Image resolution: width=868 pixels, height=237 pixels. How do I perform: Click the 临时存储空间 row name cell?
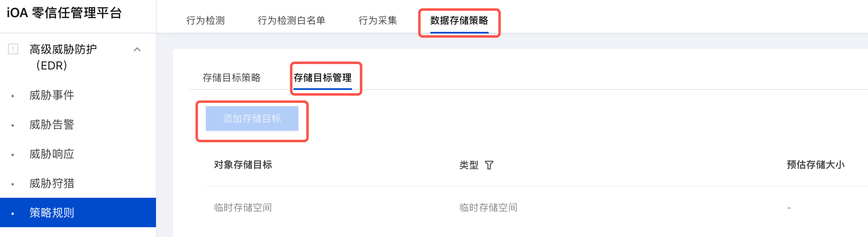click(x=243, y=208)
